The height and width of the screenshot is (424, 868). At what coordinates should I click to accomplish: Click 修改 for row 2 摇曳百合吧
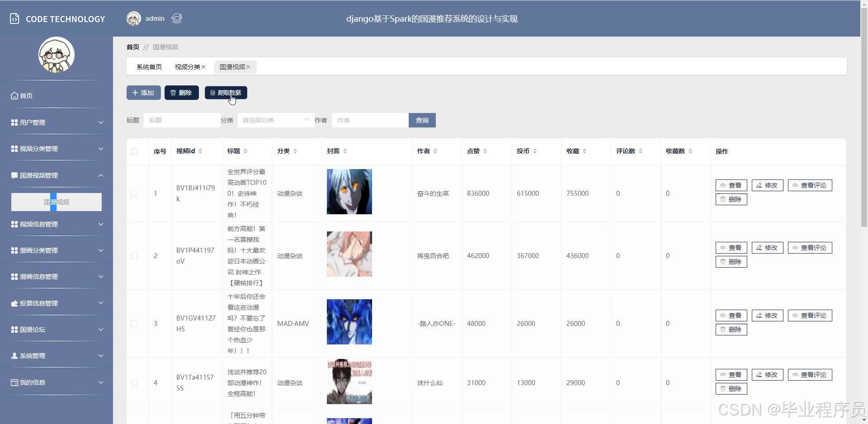coord(767,248)
